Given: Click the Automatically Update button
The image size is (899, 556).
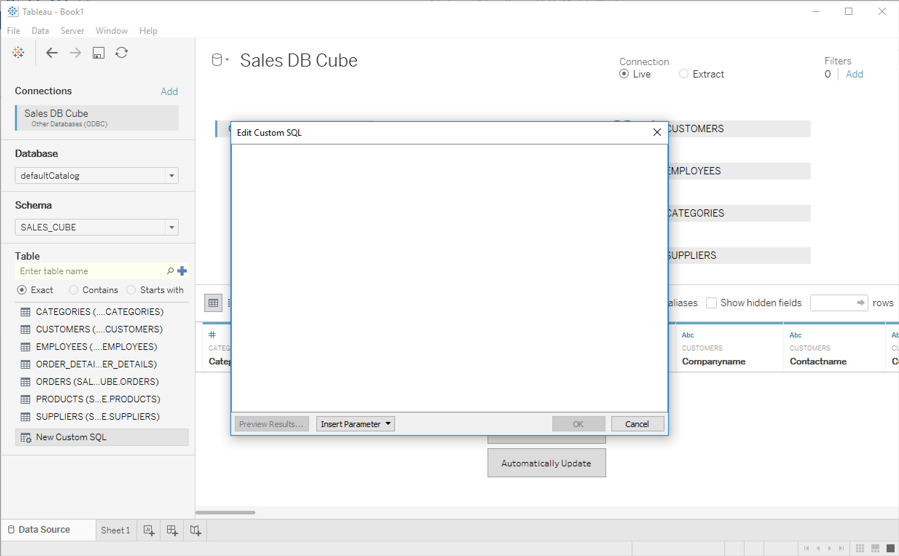Looking at the screenshot, I should click(x=546, y=463).
